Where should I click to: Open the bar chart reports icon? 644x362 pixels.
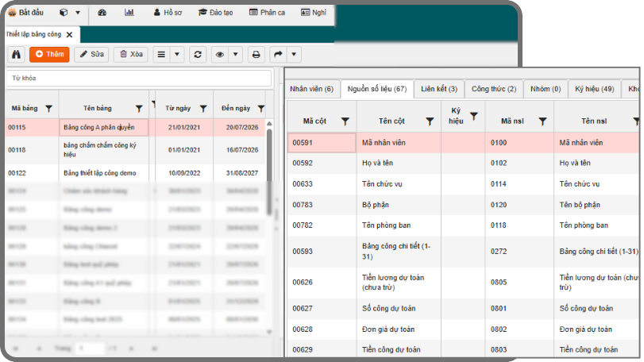pos(129,13)
